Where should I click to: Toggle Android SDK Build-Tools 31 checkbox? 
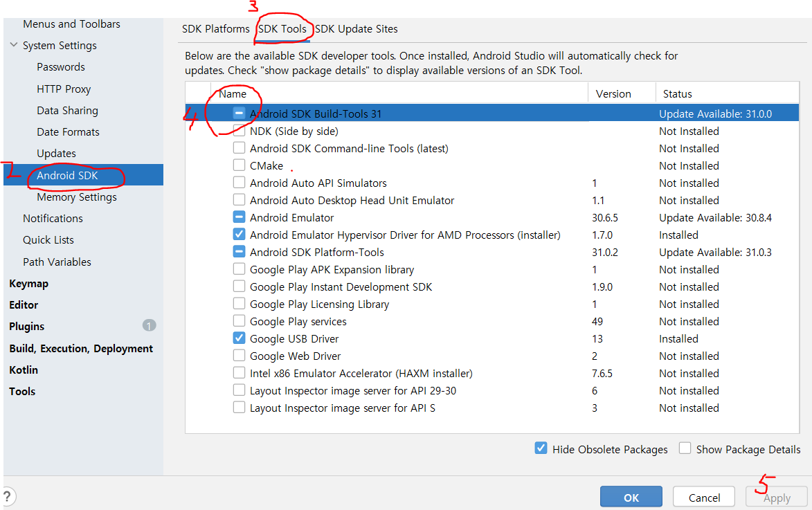pos(239,113)
